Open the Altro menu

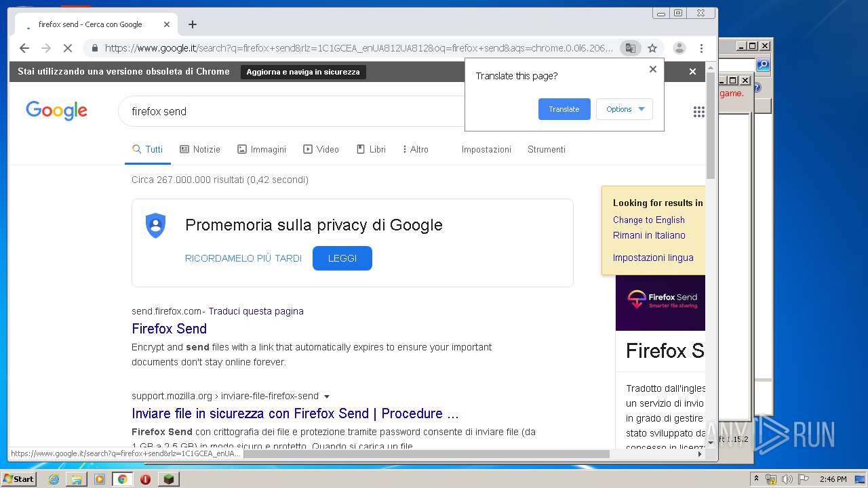point(415,149)
